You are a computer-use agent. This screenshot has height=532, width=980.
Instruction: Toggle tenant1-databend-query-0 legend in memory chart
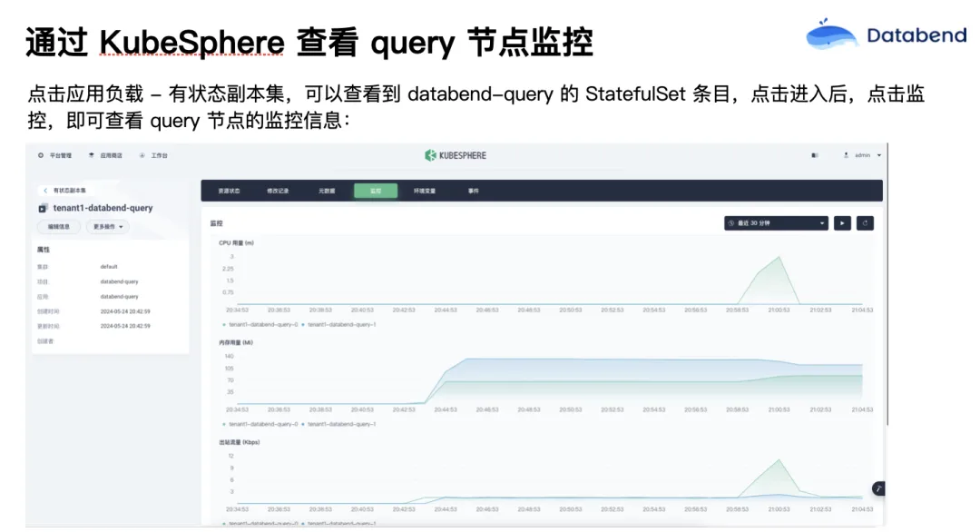pos(260,424)
